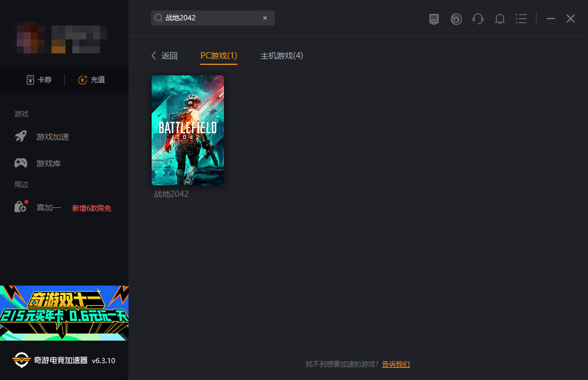This screenshot has width=588, height=380.
Task: Go back using the 返回 button
Action: coord(164,56)
